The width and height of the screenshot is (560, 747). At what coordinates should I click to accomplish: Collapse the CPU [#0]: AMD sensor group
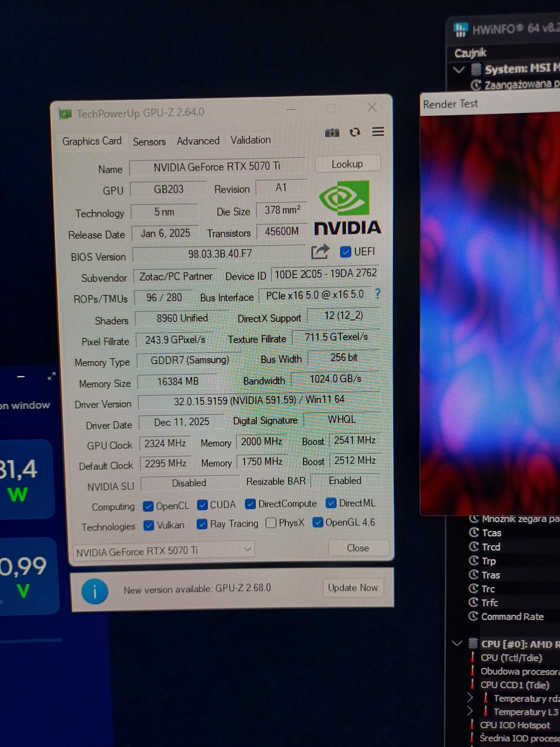click(x=457, y=643)
